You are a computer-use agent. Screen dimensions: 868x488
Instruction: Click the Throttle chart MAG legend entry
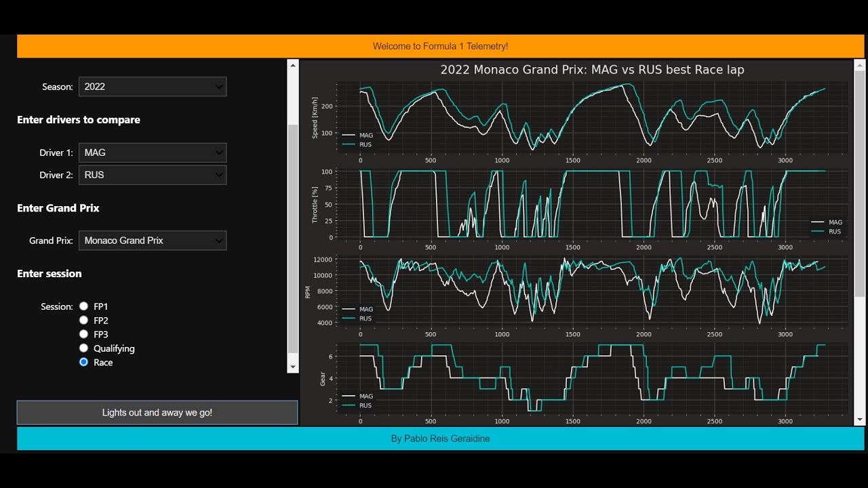pyautogui.click(x=827, y=222)
